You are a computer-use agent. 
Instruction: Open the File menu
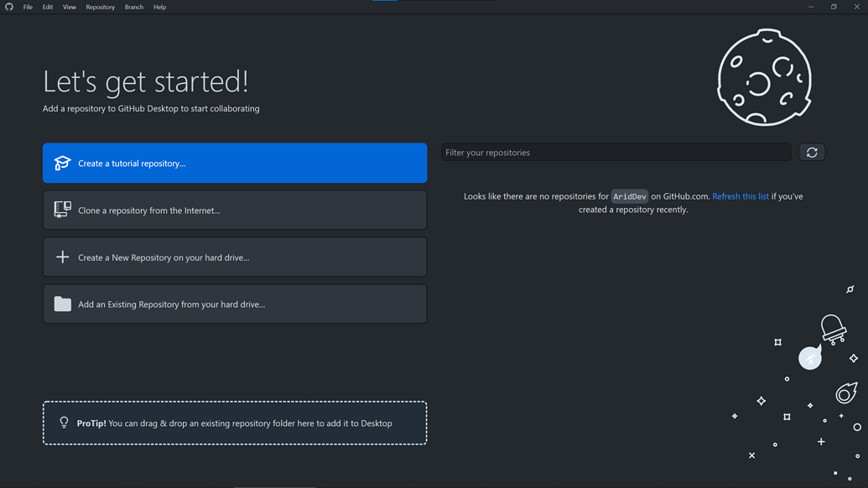[28, 7]
